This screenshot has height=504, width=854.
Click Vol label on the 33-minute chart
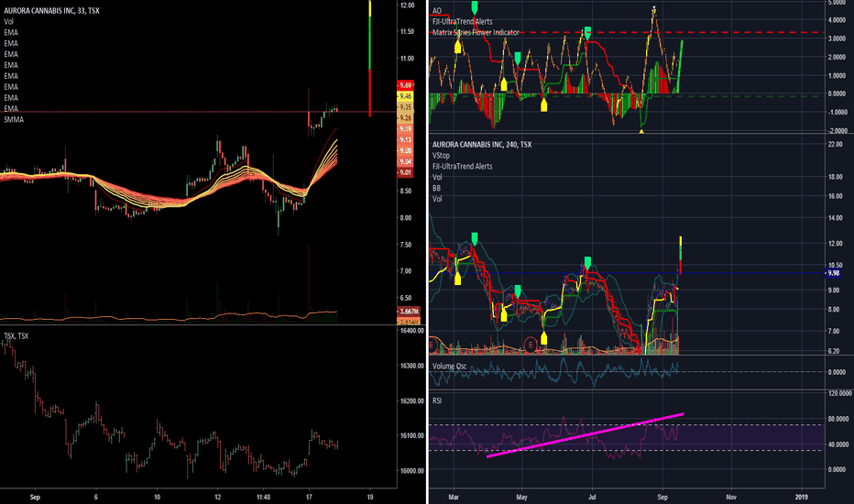(x=8, y=21)
